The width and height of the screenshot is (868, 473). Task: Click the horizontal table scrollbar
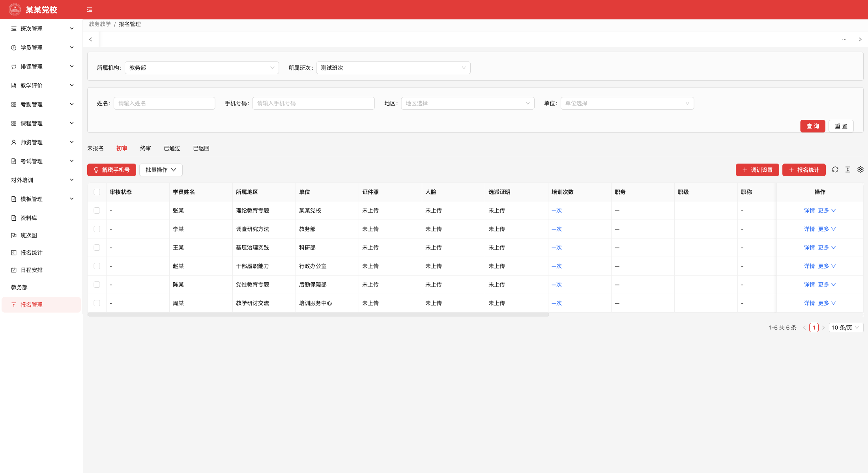coord(318,315)
